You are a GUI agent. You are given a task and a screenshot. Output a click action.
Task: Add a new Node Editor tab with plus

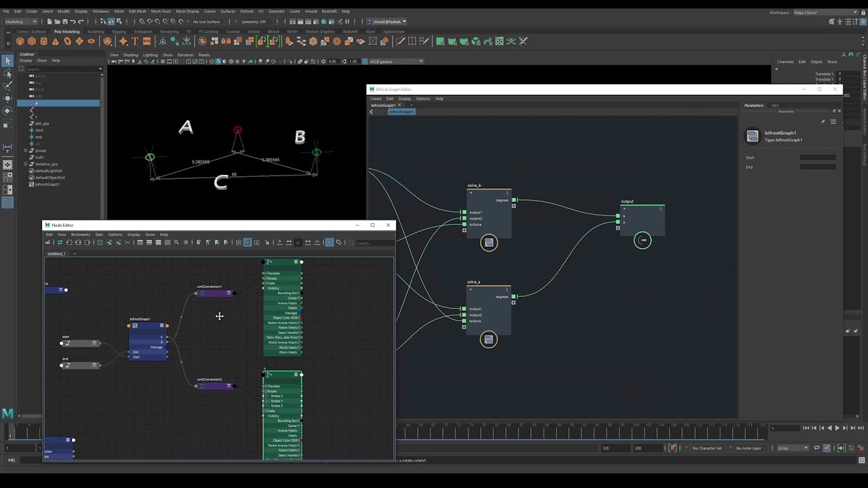tap(75, 253)
